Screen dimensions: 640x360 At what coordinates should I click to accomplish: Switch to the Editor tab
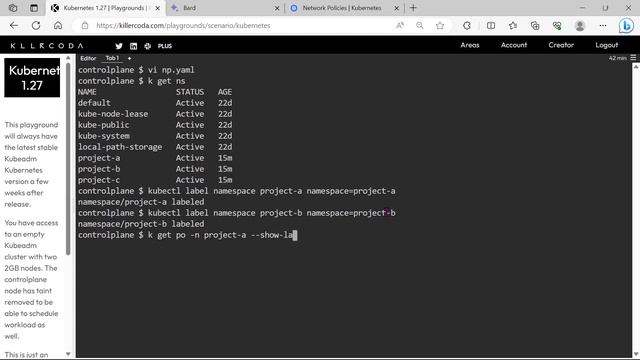click(x=88, y=58)
